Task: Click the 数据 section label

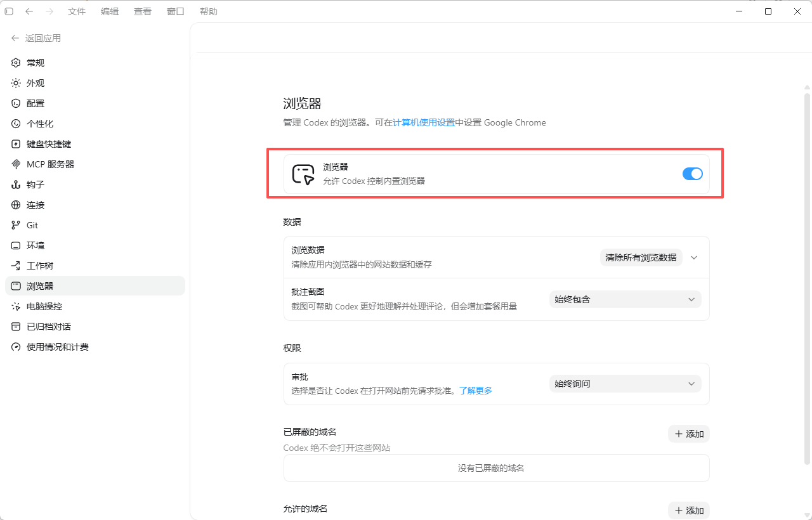Action: click(x=292, y=222)
